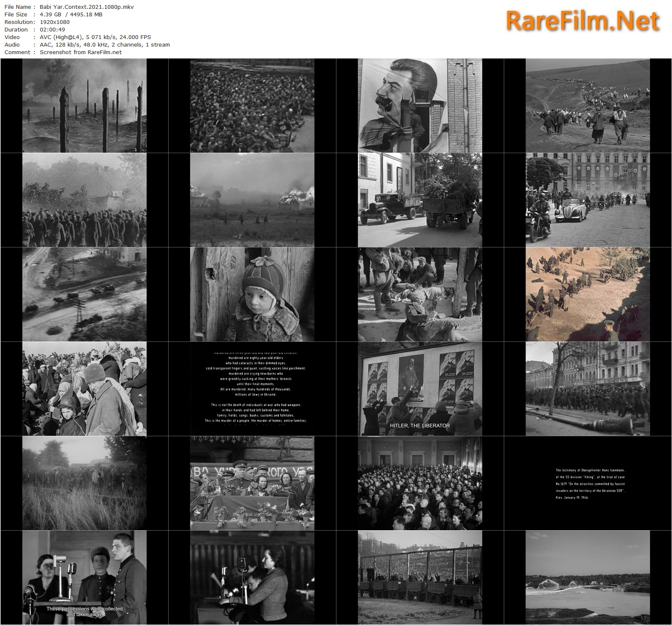Open the crowd of women in headscarves thumbnail
The width and height of the screenshot is (672, 625).
[84, 388]
